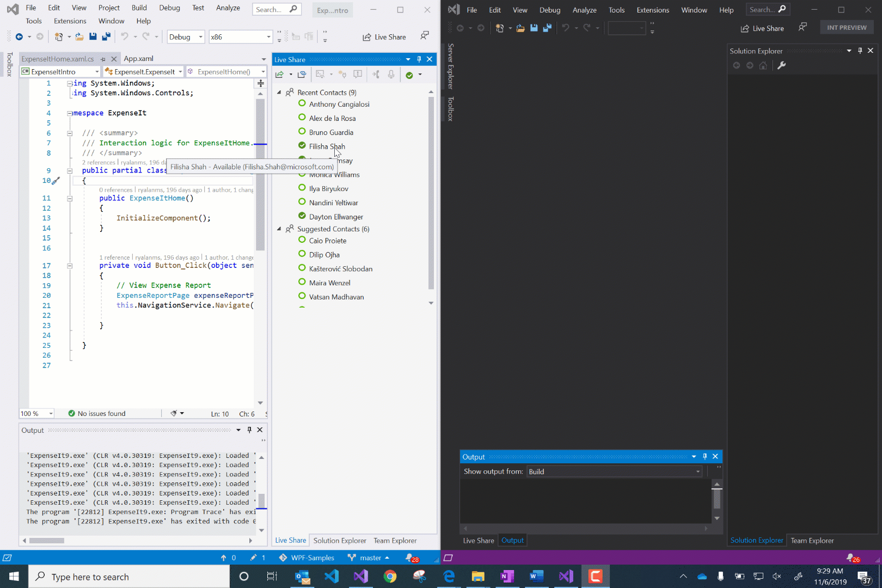The image size is (882, 588).
Task: Open Extensions menu in dark Visual Studio
Action: 653,10
